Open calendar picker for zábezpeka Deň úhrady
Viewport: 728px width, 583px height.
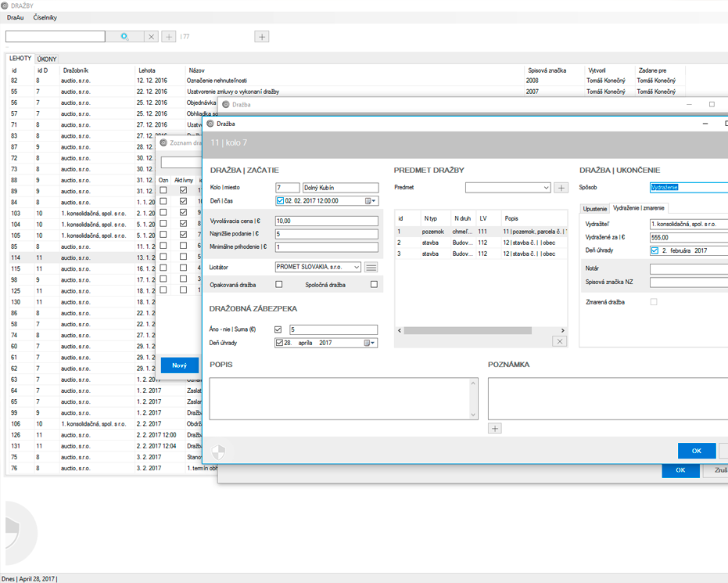(370, 343)
